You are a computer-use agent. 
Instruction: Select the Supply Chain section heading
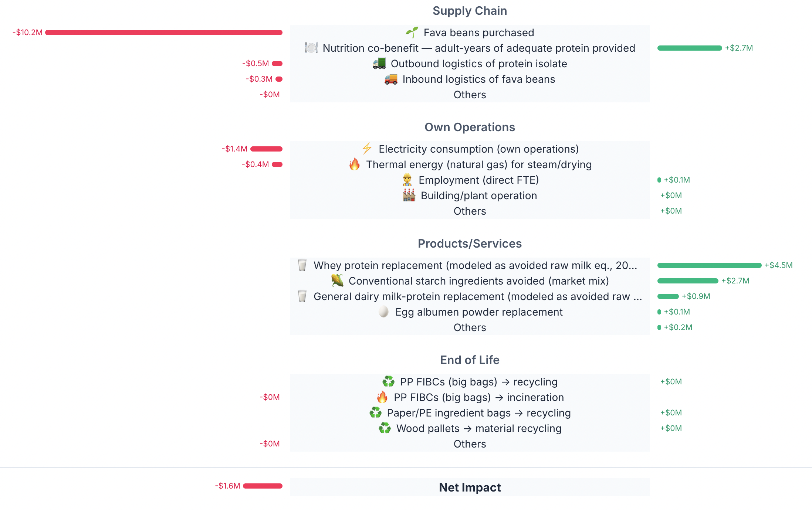click(470, 11)
